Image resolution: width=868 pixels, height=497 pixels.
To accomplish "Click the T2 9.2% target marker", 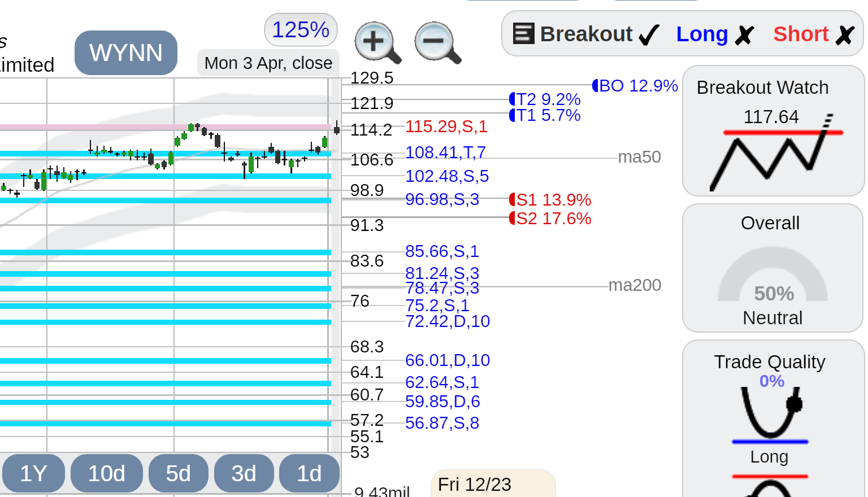I will coord(545,99).
